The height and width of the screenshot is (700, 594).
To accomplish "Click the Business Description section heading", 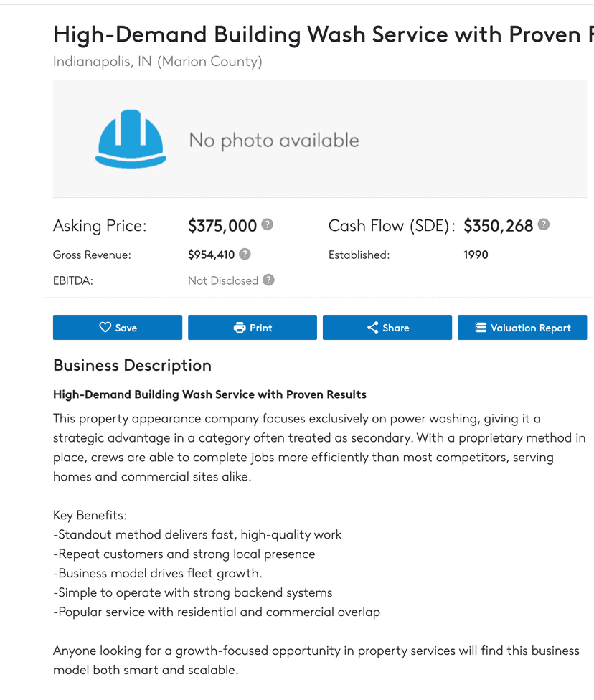I will point(132,365).
